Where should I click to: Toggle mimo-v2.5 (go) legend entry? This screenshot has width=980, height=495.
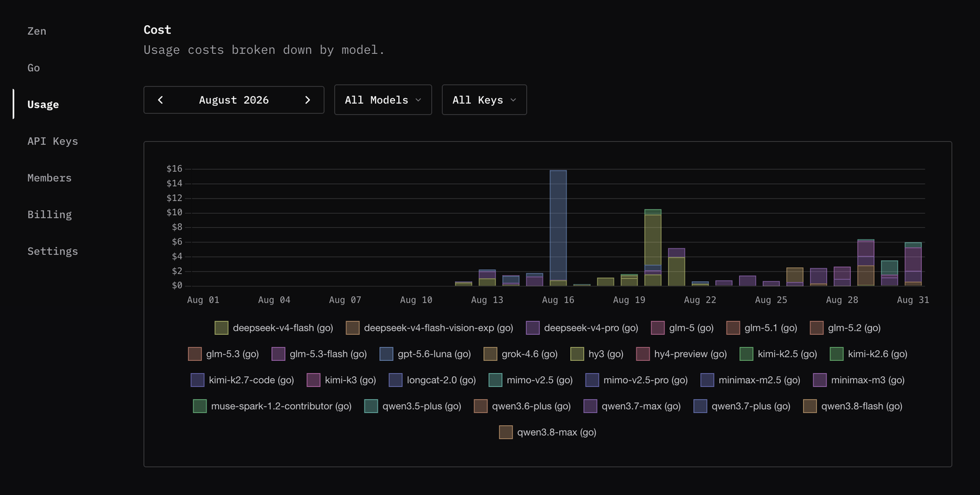pos(531,380)
